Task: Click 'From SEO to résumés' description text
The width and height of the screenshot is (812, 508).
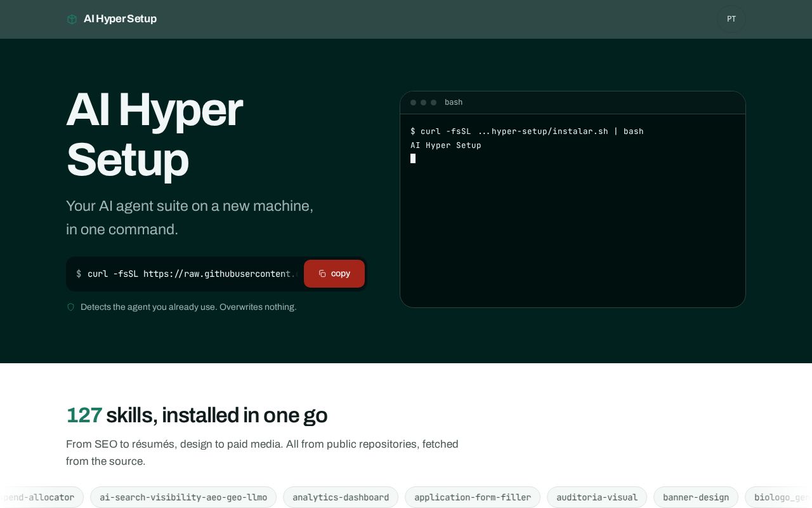Action: click(262, 453)
